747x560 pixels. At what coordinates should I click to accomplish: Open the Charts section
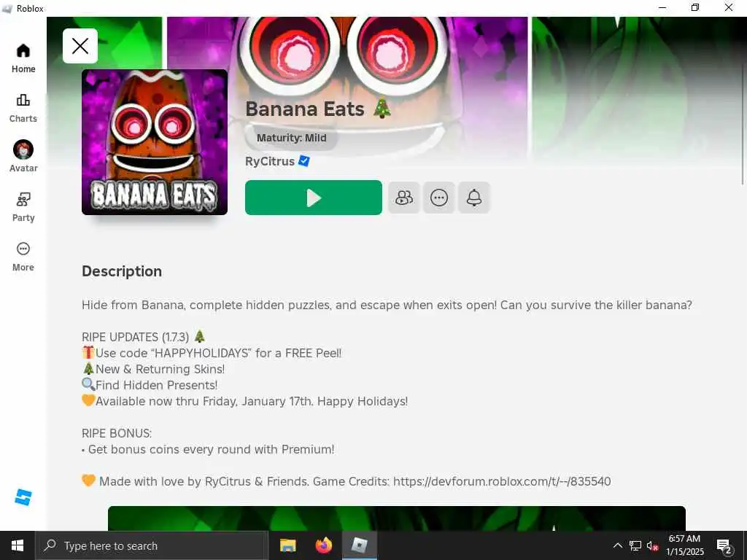tap(23, 108)
